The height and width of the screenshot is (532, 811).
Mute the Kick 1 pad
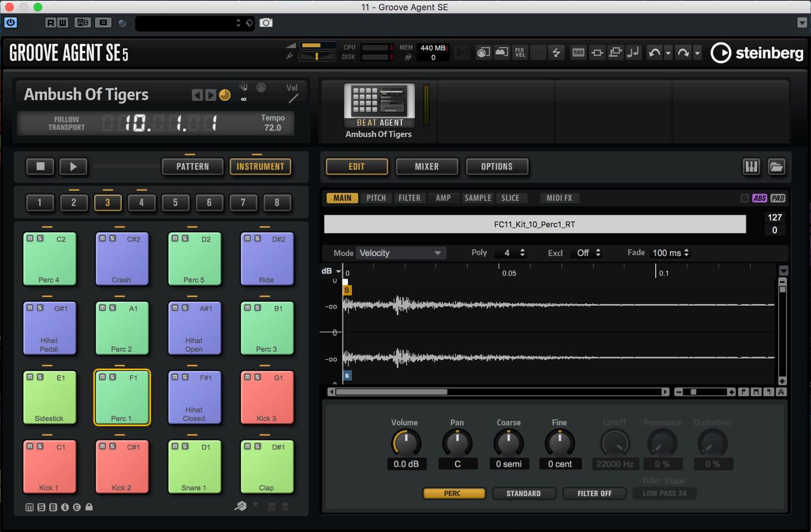pyautogui.click(x=30, y=447)
